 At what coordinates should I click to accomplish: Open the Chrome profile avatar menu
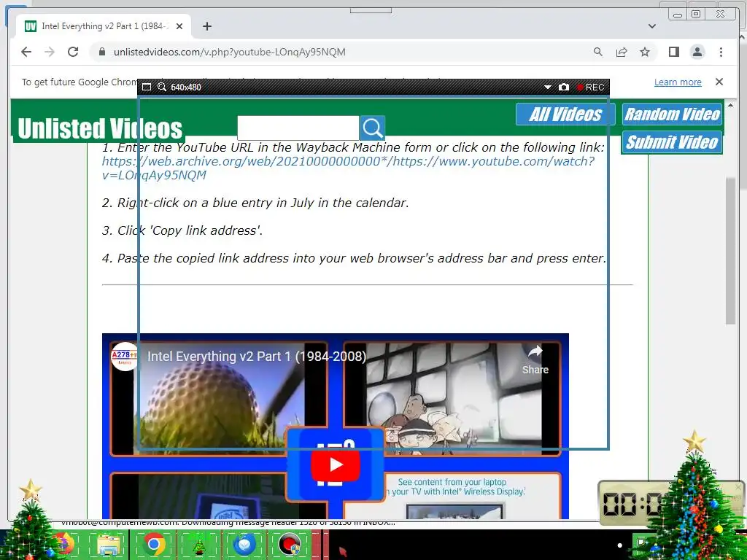[697, 52]
